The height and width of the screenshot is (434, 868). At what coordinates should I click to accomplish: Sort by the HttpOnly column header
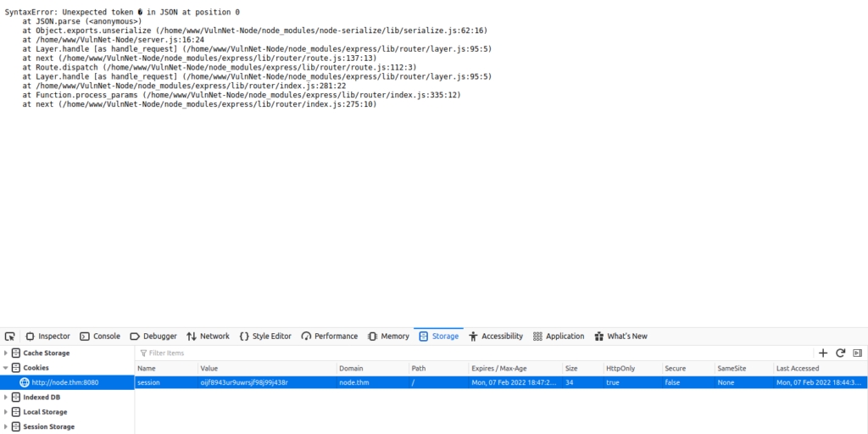pos(633,369)
